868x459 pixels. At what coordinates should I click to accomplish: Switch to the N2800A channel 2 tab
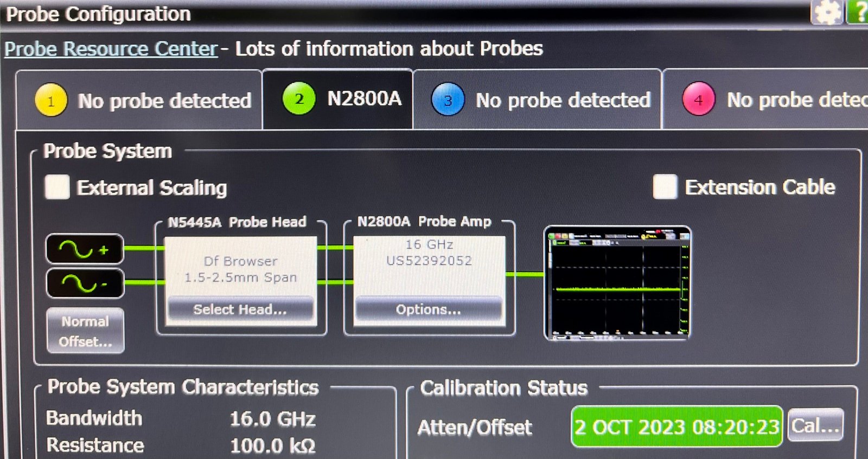[337, 99]
